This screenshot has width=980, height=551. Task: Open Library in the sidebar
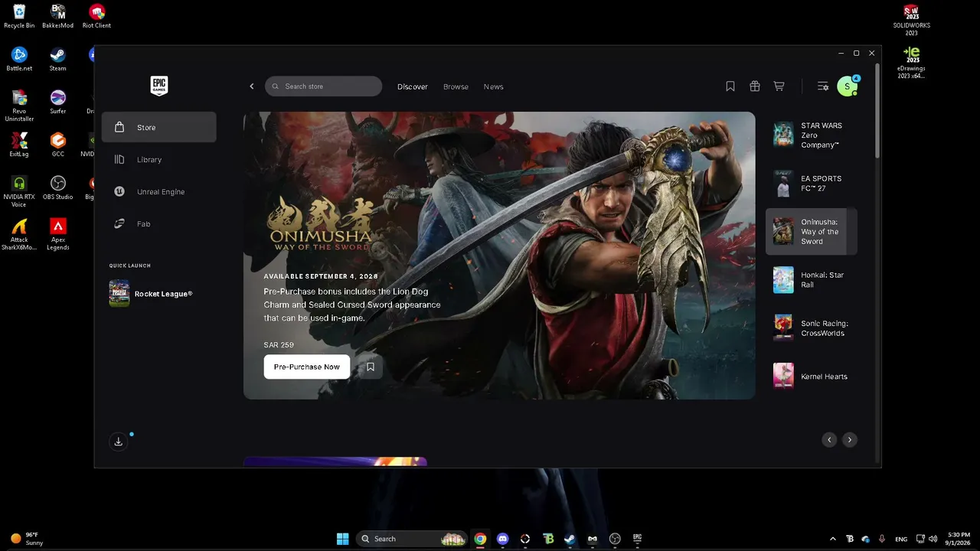click(x=159, y=159)
